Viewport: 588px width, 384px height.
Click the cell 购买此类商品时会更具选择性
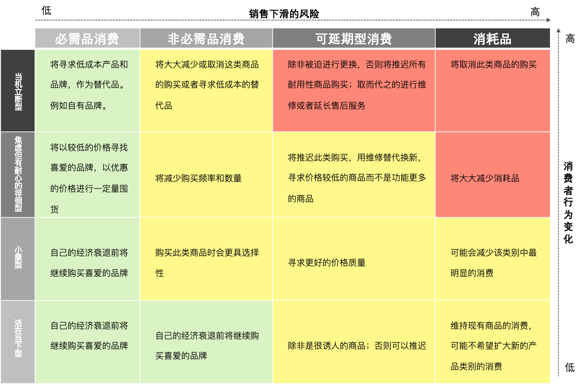pyautogui.click(x=206, y=259)
